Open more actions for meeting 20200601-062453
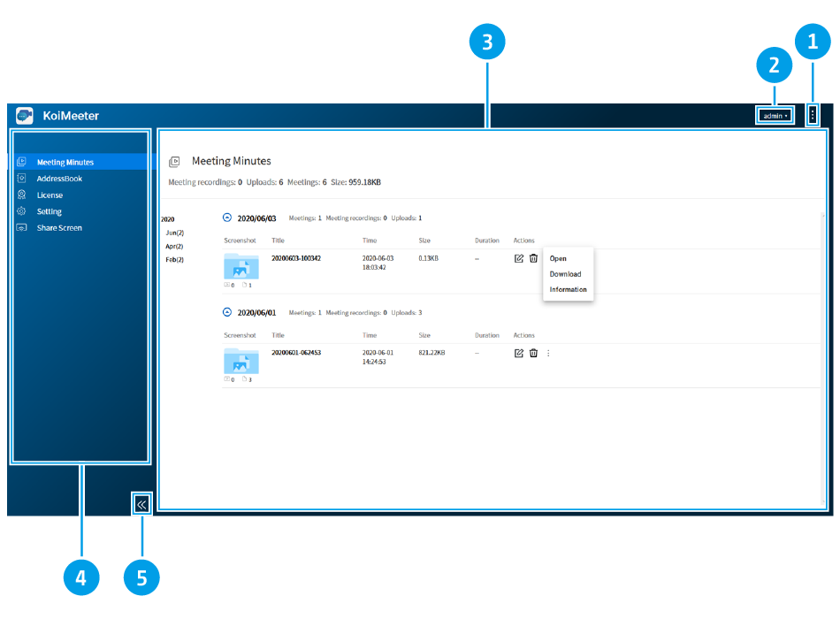This screenshot has width=840, height=619. click(x=548, y=353)
